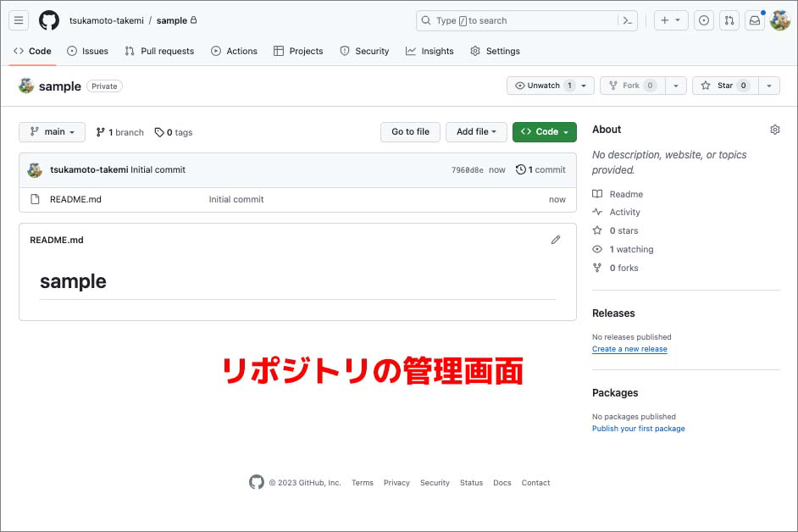The width and height of the screenshot is (798, 532).
Task: Click the notifications bell icon
Action: (754, 20)
